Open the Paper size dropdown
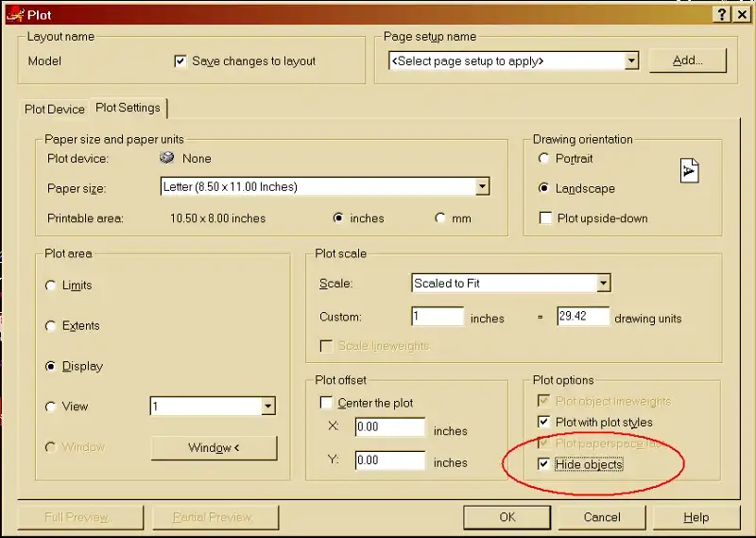The image size is (756, 538). coord(482,187)
